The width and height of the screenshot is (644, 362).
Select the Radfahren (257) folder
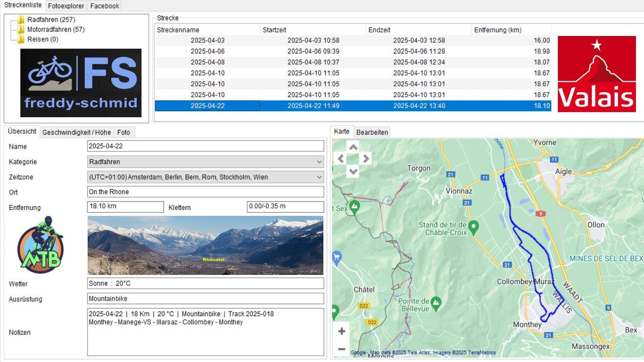[x=51, y=20]
